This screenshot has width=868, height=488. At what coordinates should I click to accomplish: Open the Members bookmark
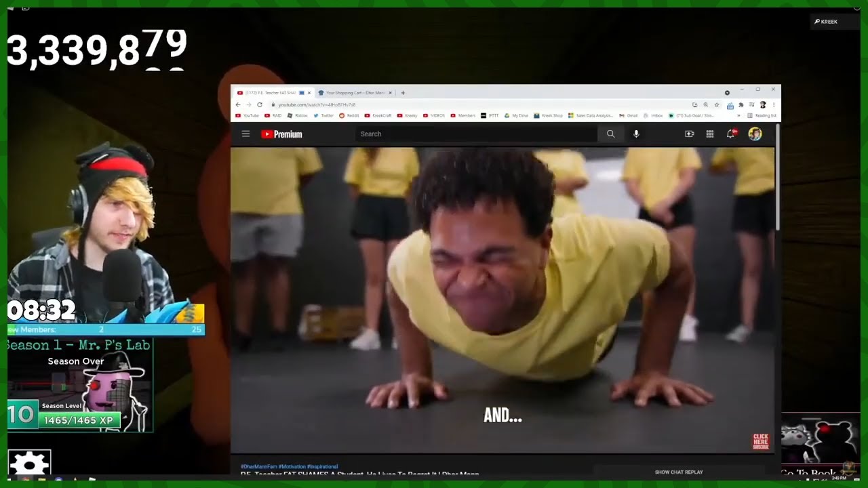click(x=462, y=116)
